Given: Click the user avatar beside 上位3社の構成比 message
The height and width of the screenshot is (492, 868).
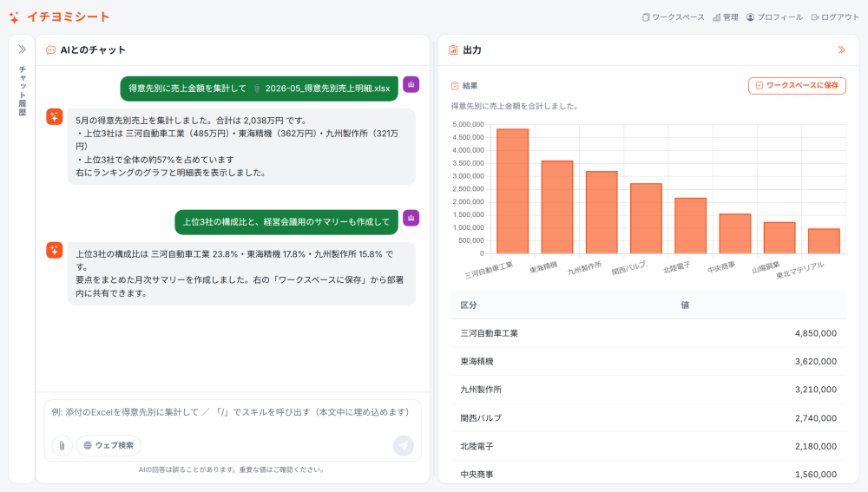Looking at the screenshot, I should (411, 218).
